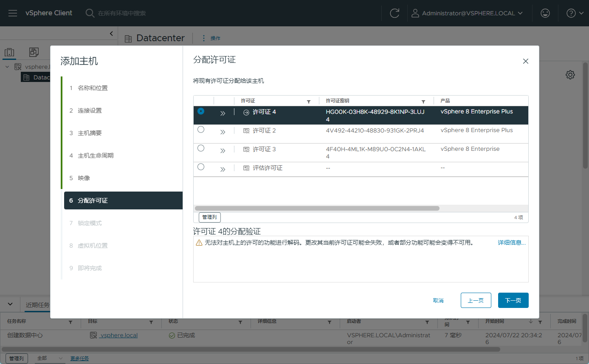Expand details of the 评估许可证 row

pos(223,169)
